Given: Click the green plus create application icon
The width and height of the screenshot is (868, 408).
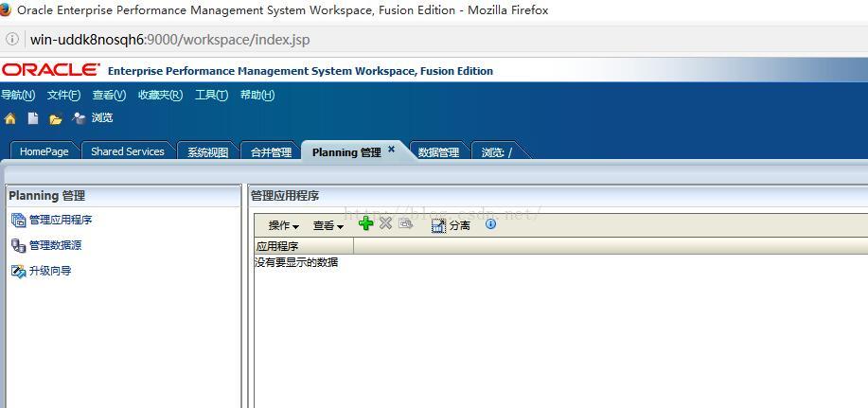Looking at the screenshot, I should click(x=366, y=223).
